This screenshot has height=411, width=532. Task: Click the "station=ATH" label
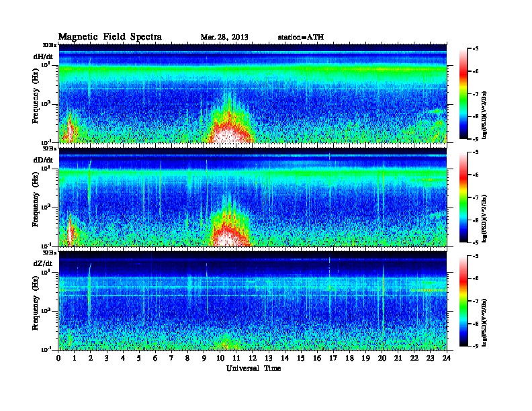(x=301, y=38)
